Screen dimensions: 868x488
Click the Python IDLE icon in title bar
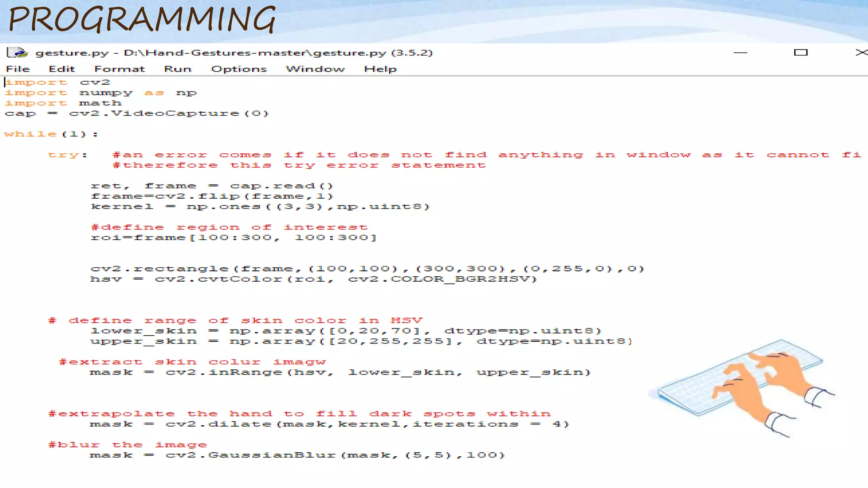pos(17,53)
